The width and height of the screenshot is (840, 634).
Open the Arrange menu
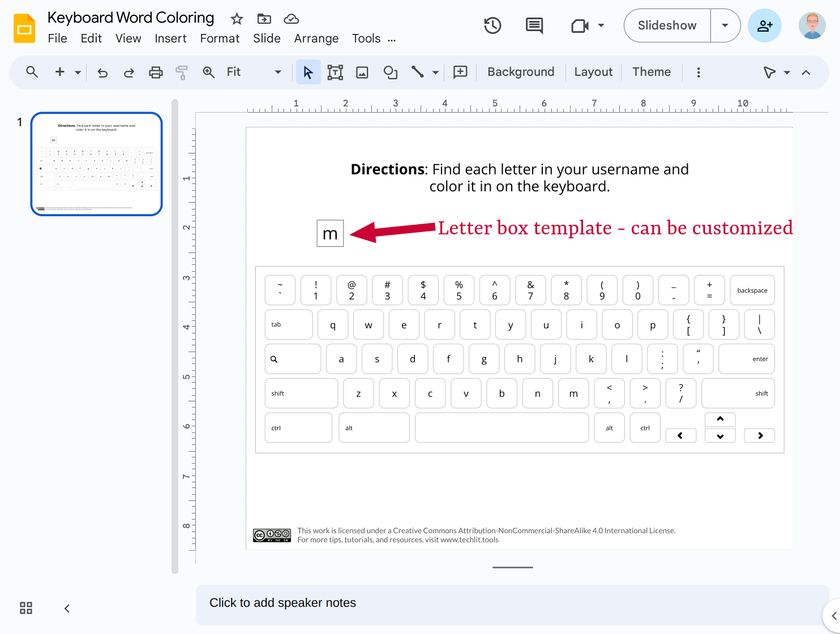click(x=316, y=38)
